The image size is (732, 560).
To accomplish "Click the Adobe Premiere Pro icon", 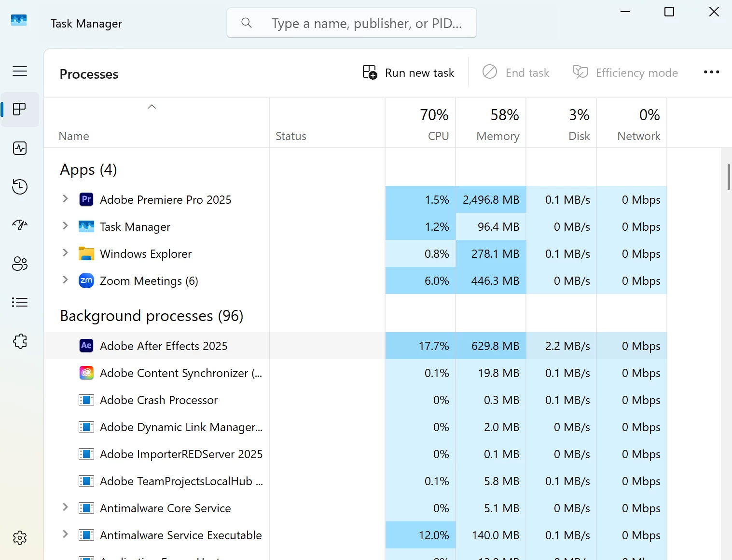I will click(86, 199).
